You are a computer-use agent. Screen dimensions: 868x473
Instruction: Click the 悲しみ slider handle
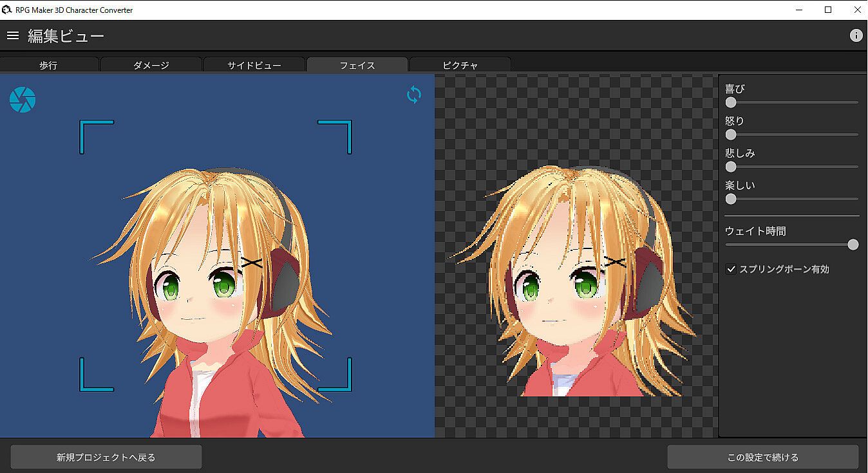tap(731, 167)
